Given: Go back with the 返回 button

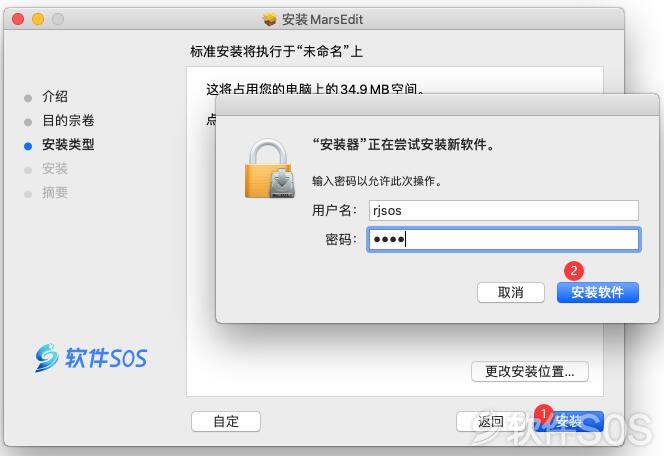Looking at the screenshot, I should click(x=490, y=421).
